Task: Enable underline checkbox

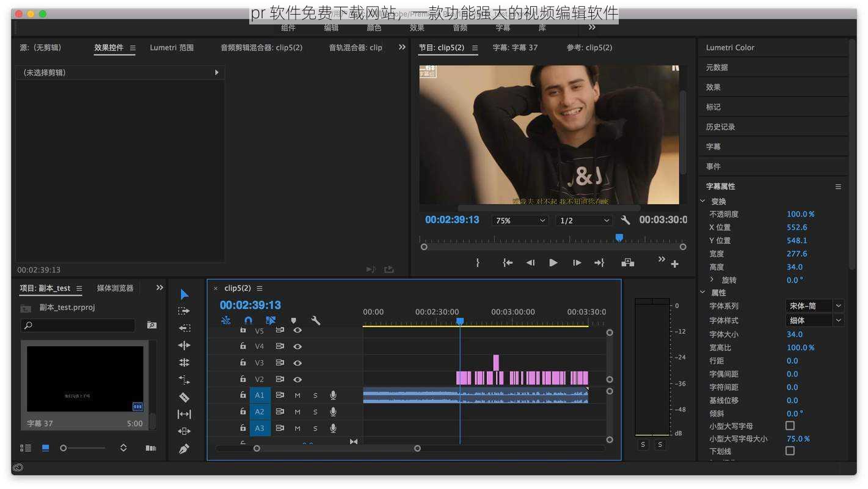Action: click(x=790, y=450)
